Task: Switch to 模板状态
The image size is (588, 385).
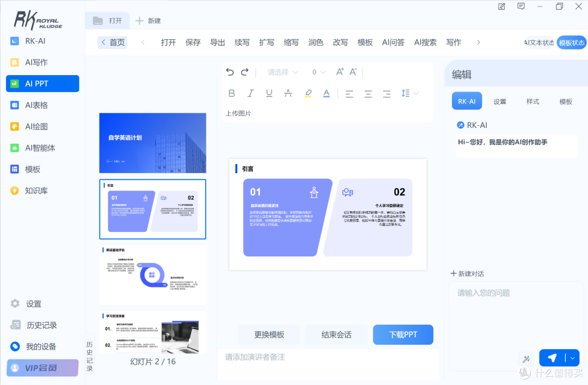Action: pos(572,43)
